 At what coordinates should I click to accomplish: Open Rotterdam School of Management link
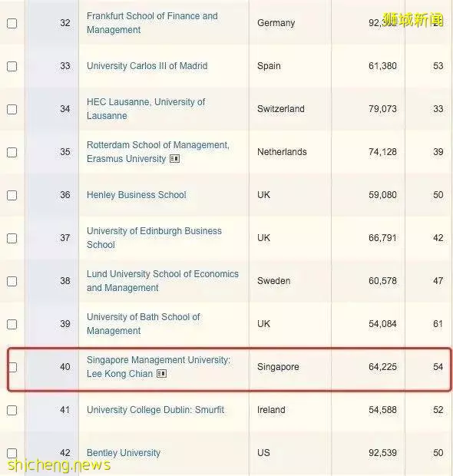pyautogui.click(x=158, y=152)
